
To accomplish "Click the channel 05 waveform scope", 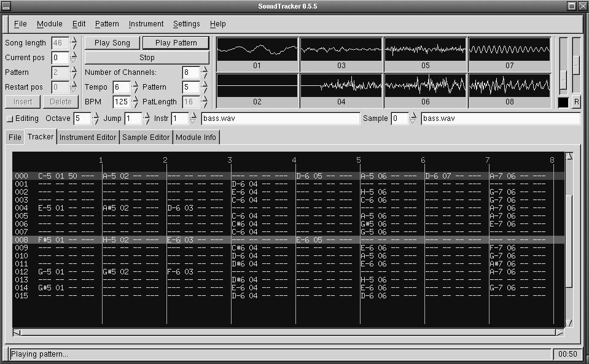I will 425,49.
